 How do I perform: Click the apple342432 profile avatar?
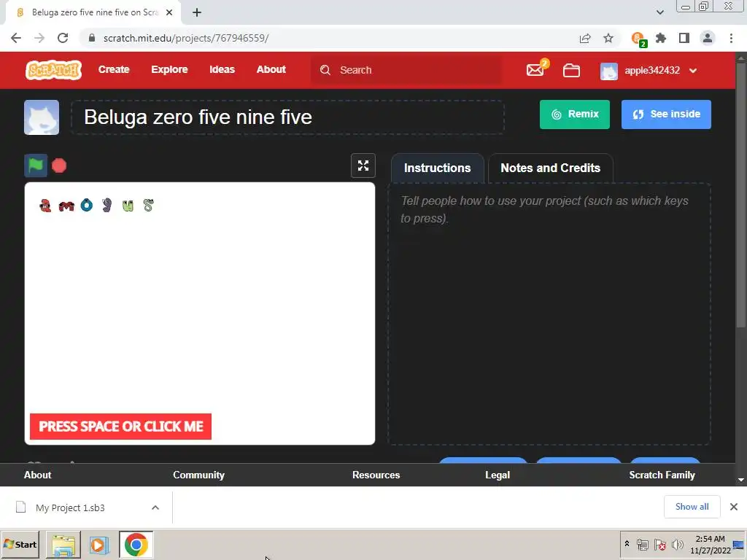[x=609, y=71]
